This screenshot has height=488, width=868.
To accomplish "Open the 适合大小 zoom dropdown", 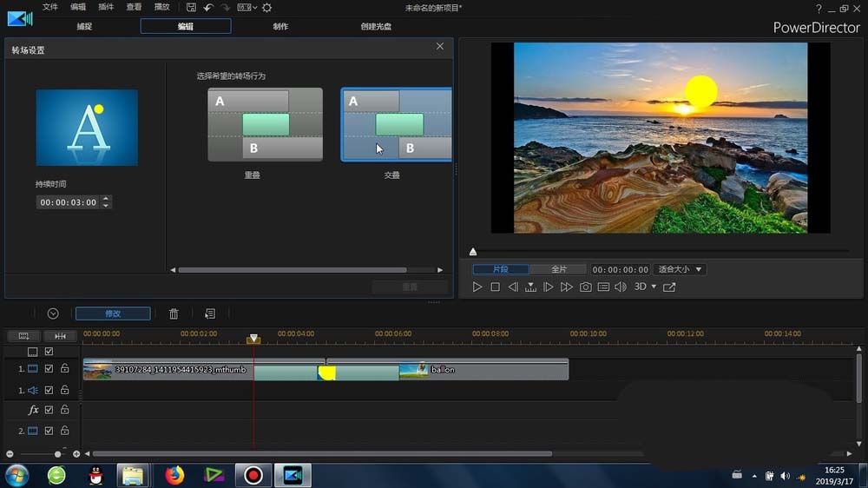I will point(681,269).
